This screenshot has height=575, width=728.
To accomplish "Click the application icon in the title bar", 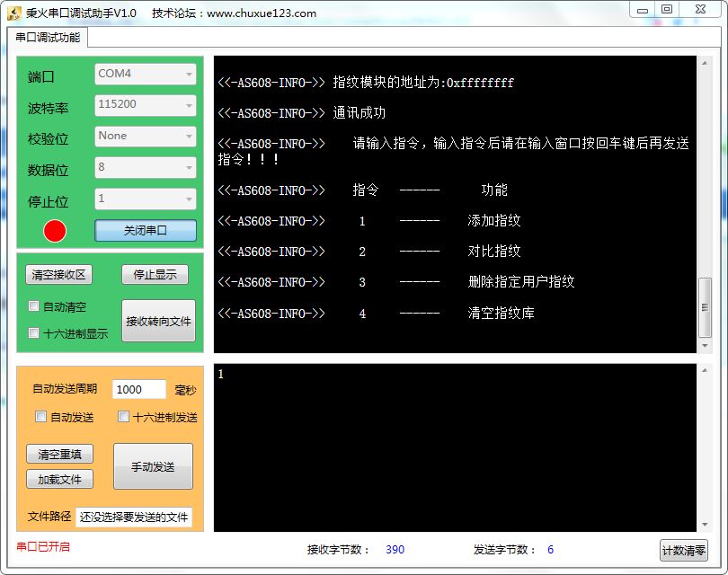I will [x=13, y=10].
